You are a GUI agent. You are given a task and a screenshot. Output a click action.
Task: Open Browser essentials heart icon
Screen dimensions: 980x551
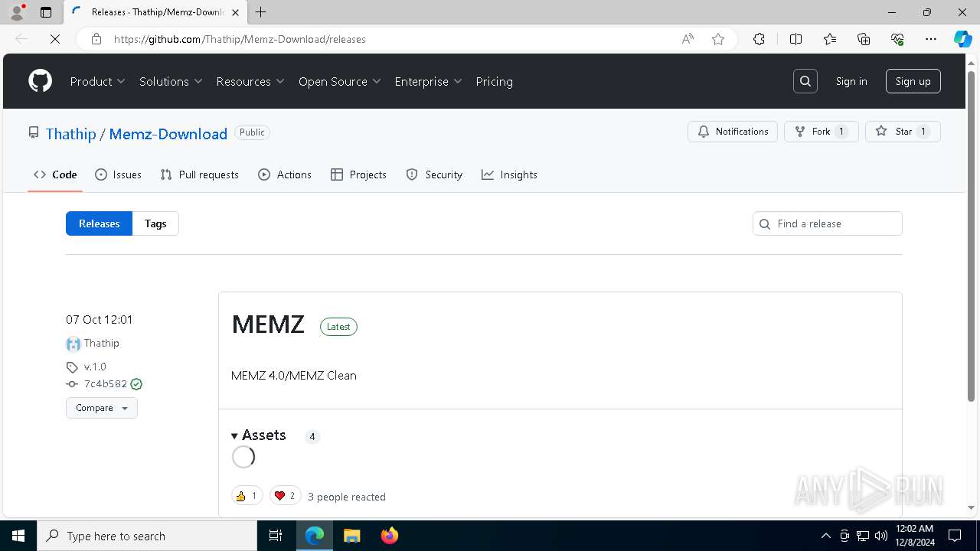click(897, 39)
